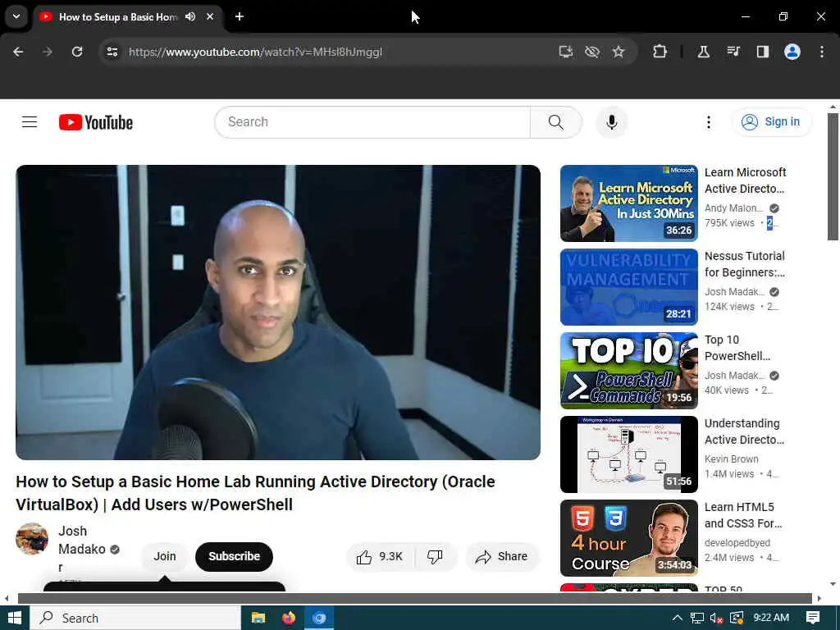This screenshot has width=840, height=630.
Task: Open Firefox from the taskbar
Action: tap(289, 619)
